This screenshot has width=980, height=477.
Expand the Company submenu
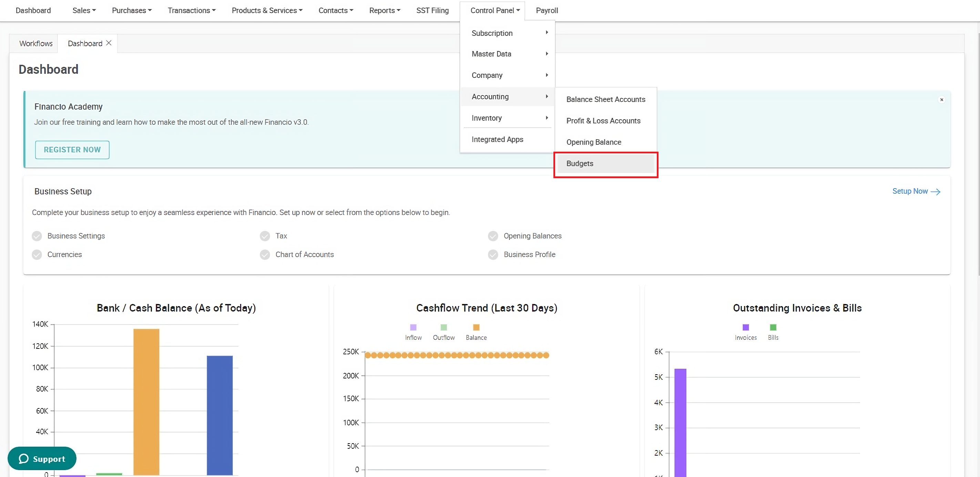[507, 75]
